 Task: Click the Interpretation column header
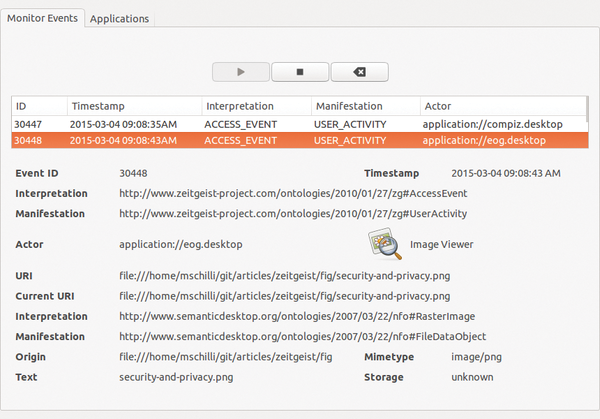(x=256, y=106)
